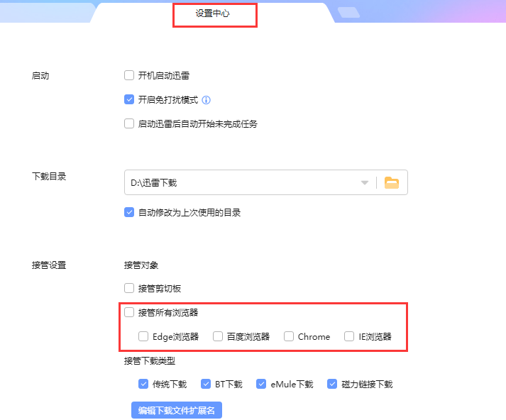Select the 百度浏览器 checkbox
Viewport: 506px width, 420px height.
[218, 336]
